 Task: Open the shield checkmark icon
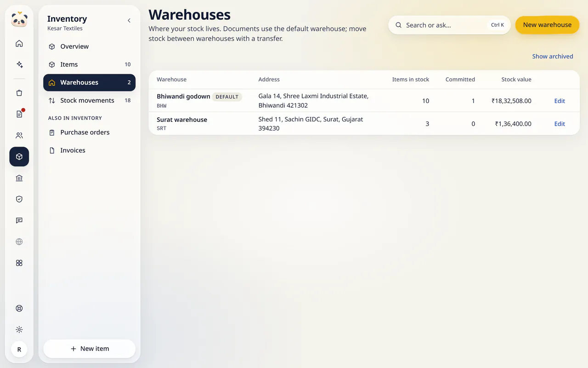19,199
